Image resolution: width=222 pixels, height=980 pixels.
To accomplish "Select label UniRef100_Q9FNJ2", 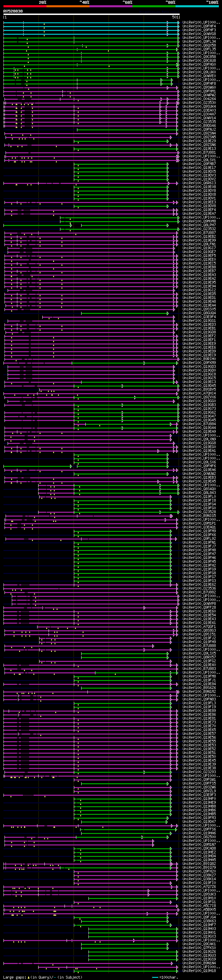I will [x=199, y=129].
